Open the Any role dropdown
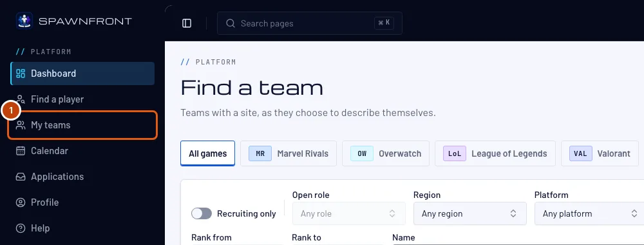 pos(348,214)
